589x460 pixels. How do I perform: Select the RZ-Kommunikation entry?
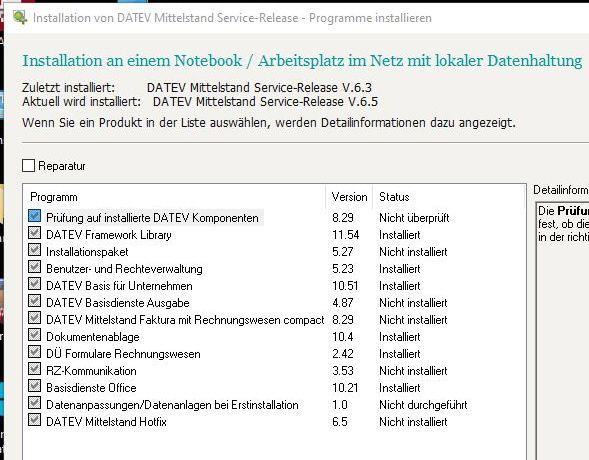pyautogui.click(x=91, y=371)
